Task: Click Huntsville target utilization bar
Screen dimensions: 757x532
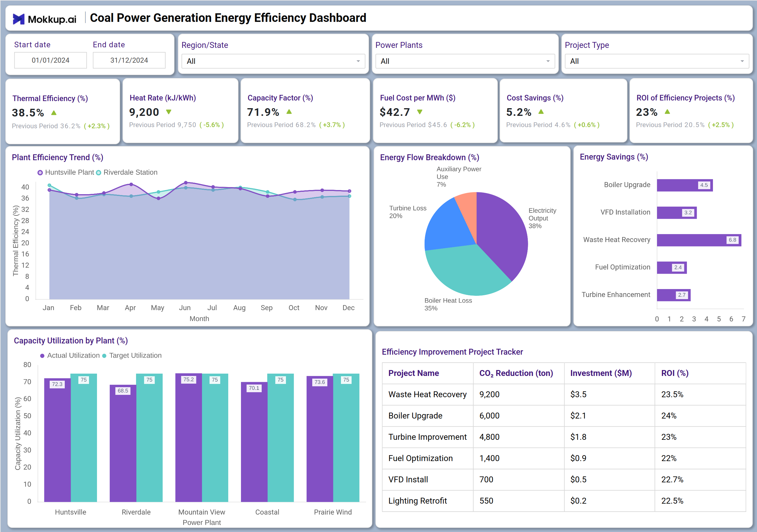Action: pyautogui.click(x=84, y=438)
